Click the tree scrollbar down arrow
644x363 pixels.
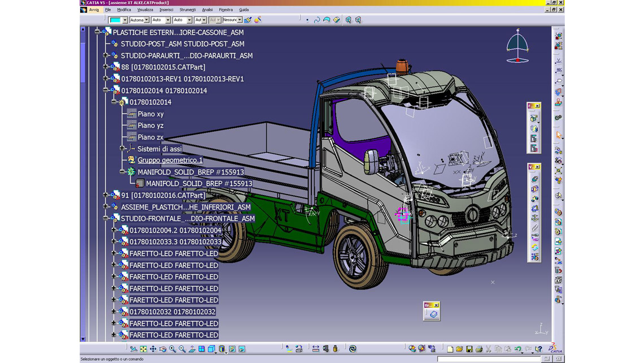[x=83, y=339]
